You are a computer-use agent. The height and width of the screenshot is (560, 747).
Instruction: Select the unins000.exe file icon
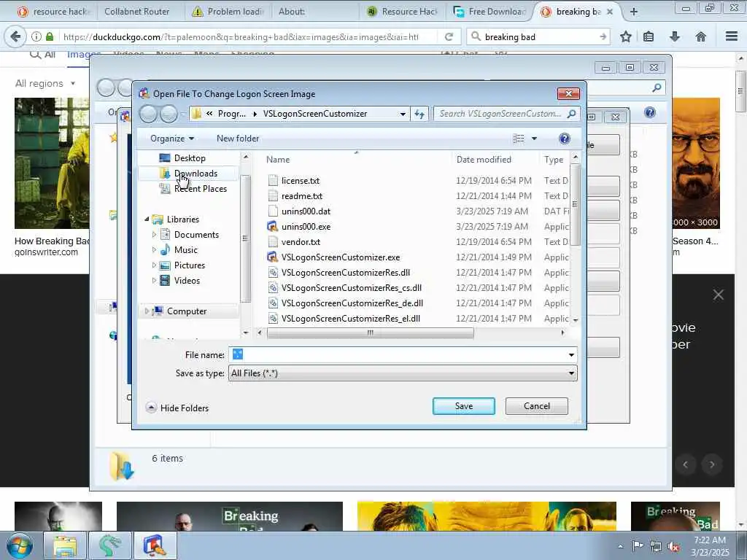(x=273, y=226)
